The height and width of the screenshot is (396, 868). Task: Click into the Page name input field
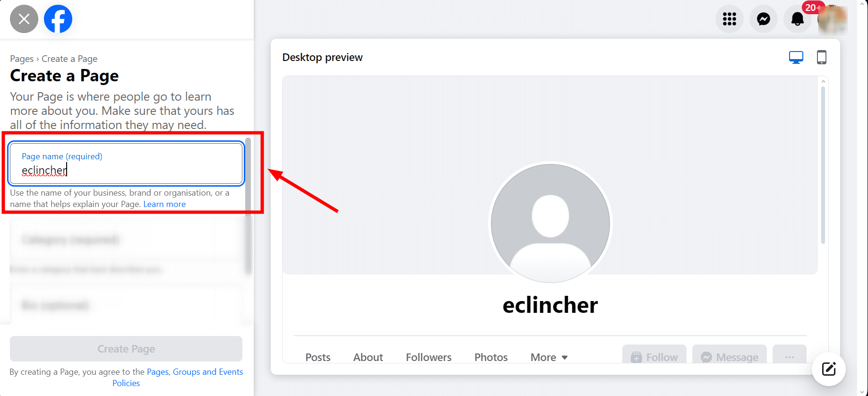point(126,164)
